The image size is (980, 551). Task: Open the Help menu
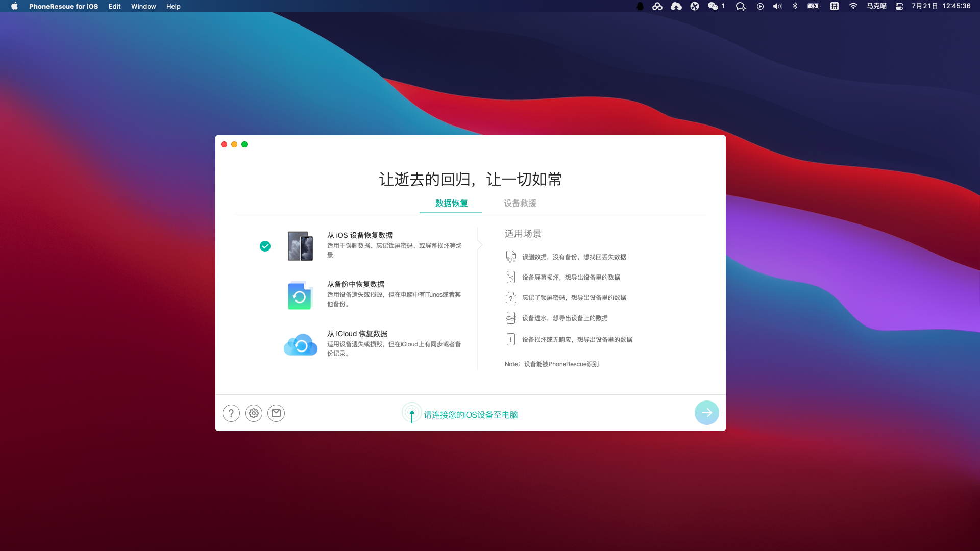[173, 6]
